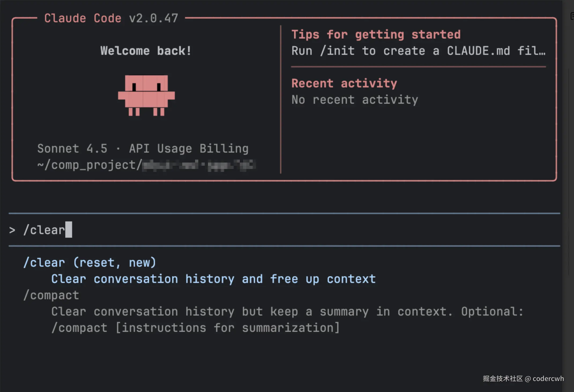
Task: Click the Sonnet 4.5 model label
Action: coord(72,149)
